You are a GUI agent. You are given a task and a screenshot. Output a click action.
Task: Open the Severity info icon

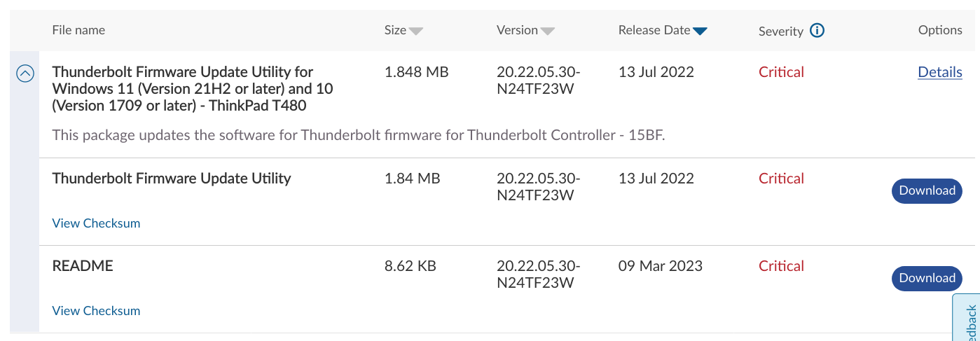(817, 31)
